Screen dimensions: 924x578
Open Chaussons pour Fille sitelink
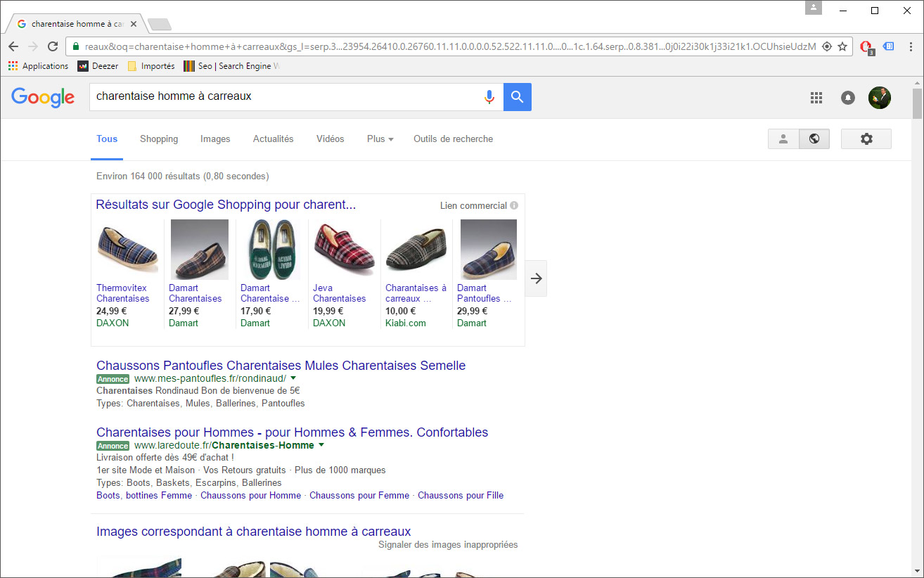click(x=461, y=496)
